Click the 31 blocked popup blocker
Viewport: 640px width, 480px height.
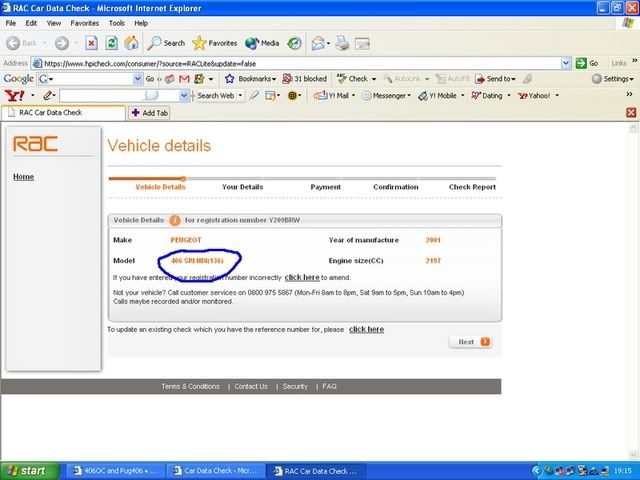coord(305,79)
